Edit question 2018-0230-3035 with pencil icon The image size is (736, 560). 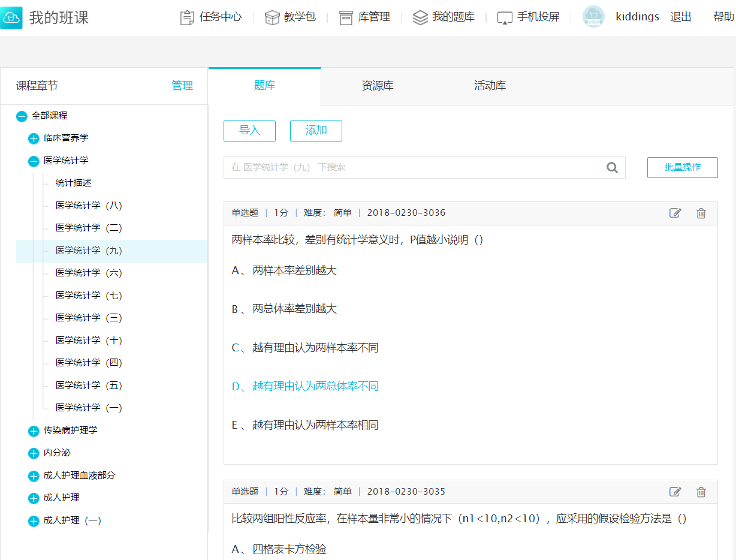(675, 492)
